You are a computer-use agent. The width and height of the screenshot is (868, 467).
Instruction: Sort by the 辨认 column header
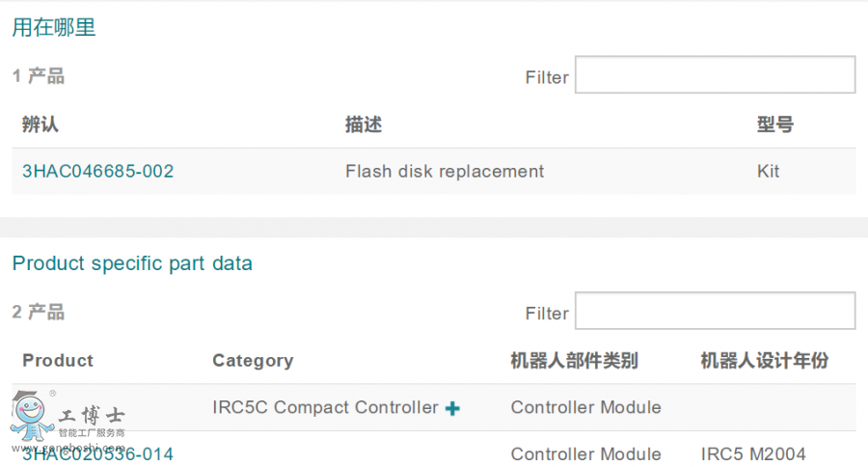41,124
